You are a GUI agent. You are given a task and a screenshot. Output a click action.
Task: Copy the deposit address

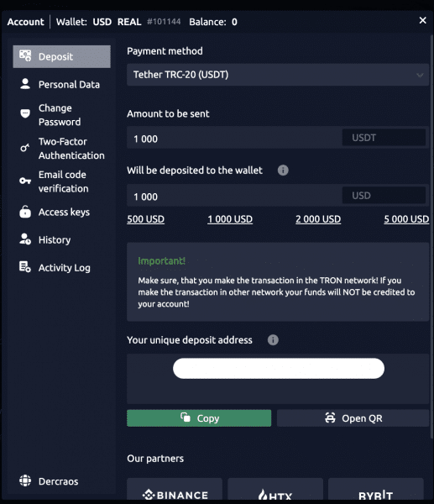(199, 418)
